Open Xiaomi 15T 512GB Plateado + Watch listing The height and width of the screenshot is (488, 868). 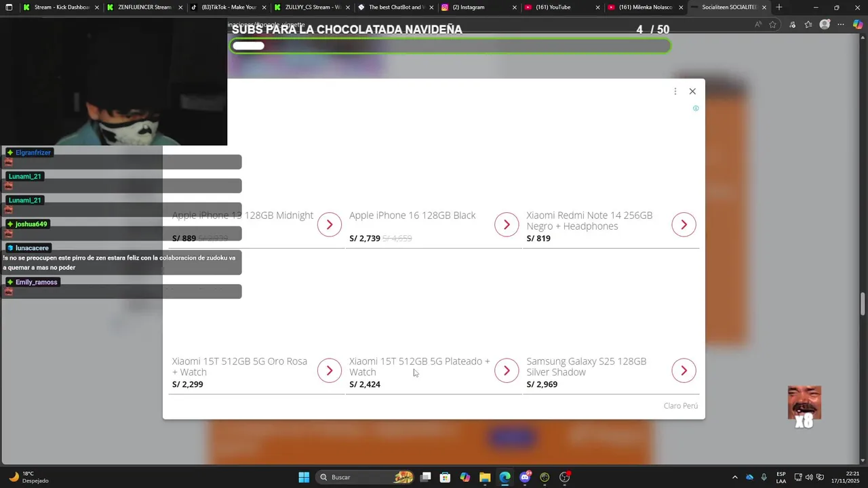point(419,367)
